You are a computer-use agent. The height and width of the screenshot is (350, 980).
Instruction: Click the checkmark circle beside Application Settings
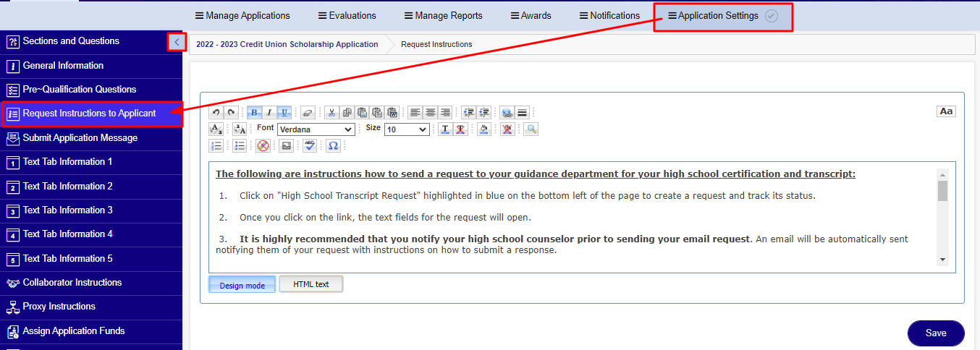[772, 16]
